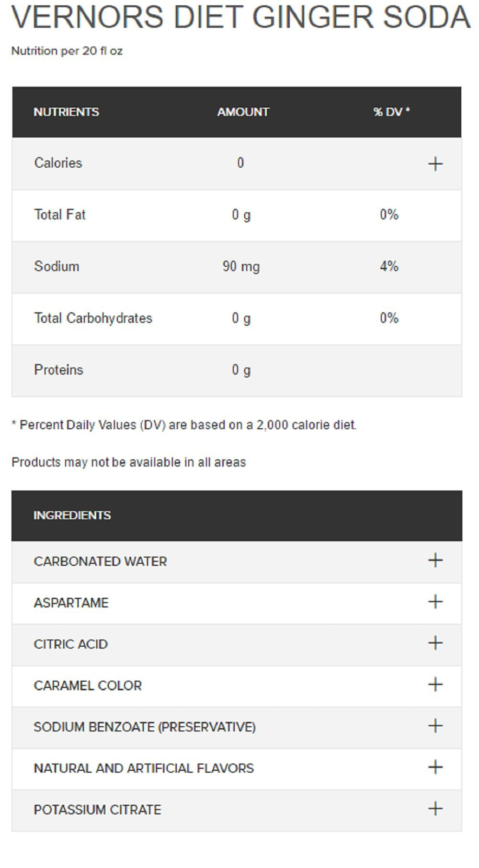The image size is (479, 868).
Task: Expand Potassium Citrate ingredient info
Action: (435, 809)
